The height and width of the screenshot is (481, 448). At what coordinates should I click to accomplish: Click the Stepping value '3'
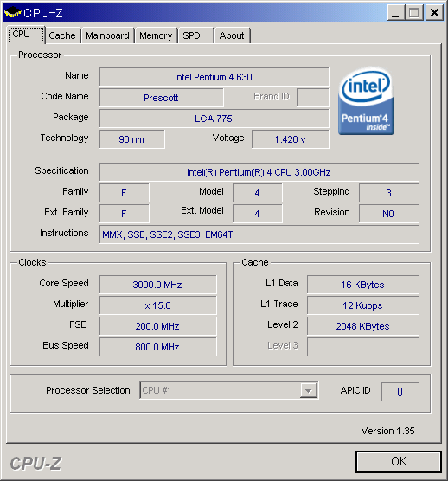389,193
